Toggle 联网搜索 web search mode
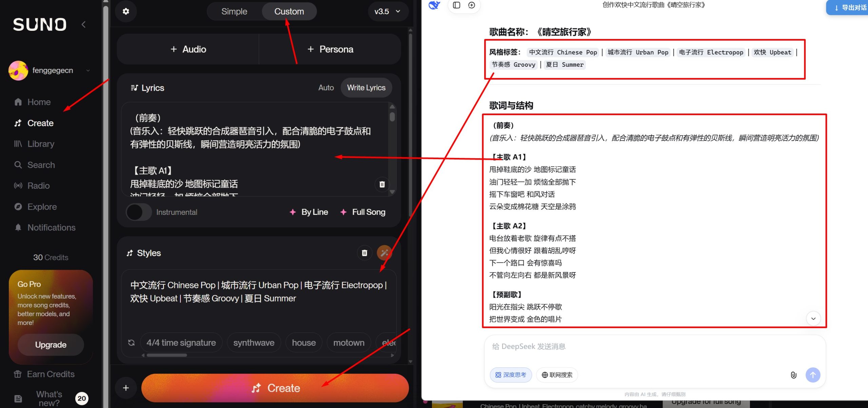The width and height of the screenshot is (868, 408). pyautogui.click(x=557, y=375)
